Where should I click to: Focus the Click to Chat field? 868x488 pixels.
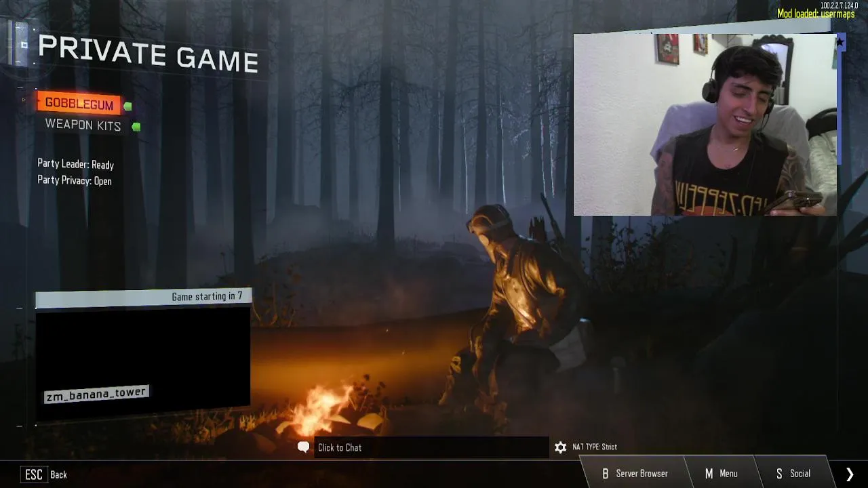click(x=431, y=447)
